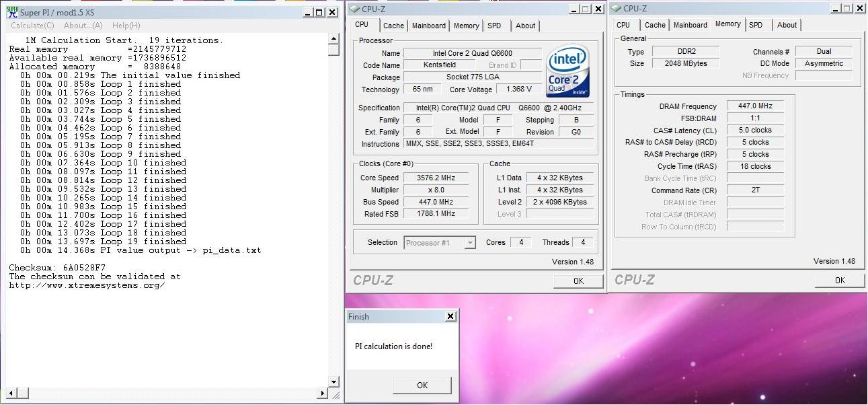Select Memory tab in right CPU-Z
This screenshot has width=868, height=405.
click(x=727, y=24)
